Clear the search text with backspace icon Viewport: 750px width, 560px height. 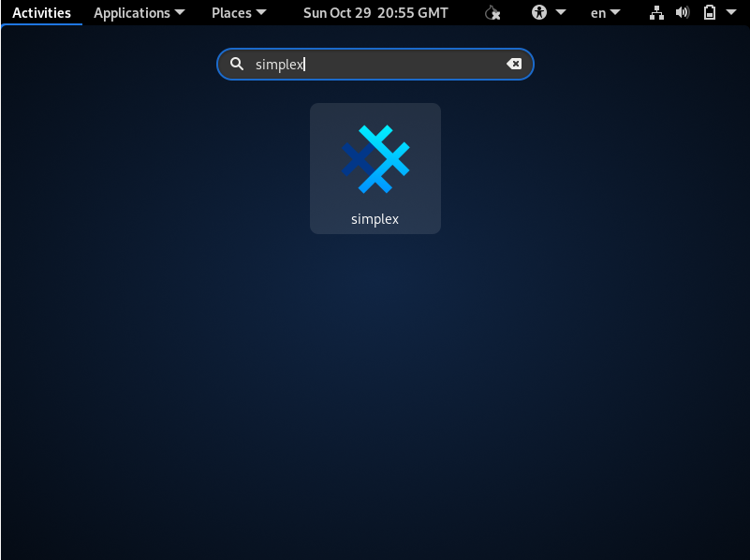[514, 64]
